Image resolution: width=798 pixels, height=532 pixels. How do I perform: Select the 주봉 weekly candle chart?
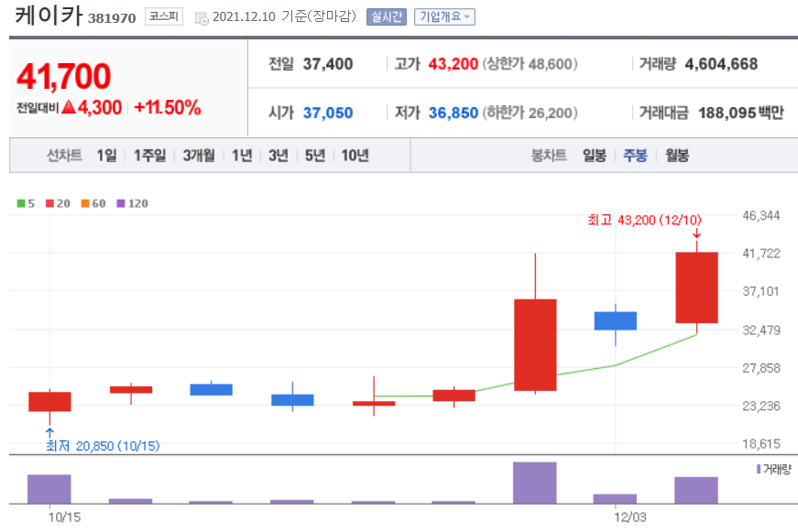pyautogui.click(x=635, y=155)
